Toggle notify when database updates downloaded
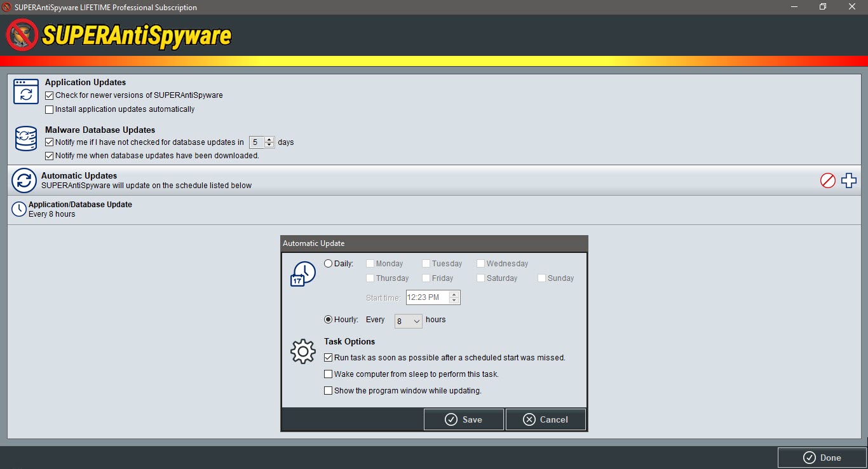 pos(50,156)
